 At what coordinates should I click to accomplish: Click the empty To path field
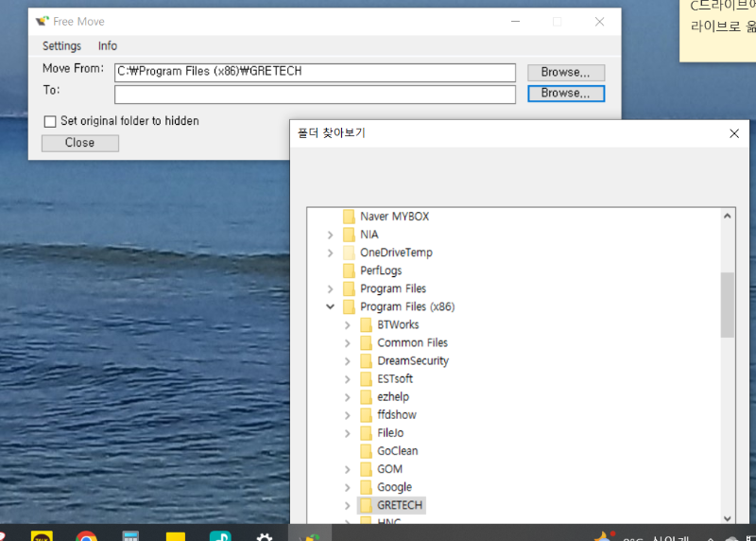[x=315, y=95]
